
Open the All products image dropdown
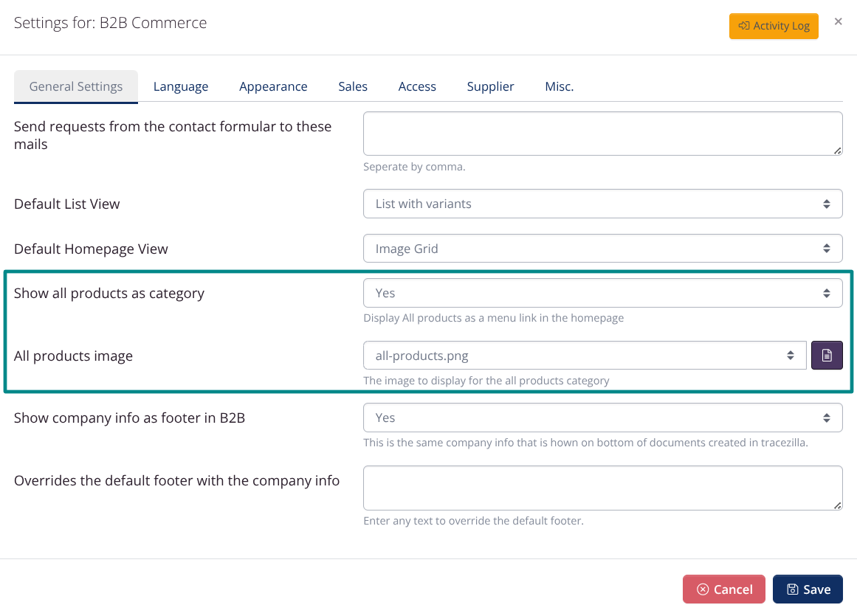585,356
